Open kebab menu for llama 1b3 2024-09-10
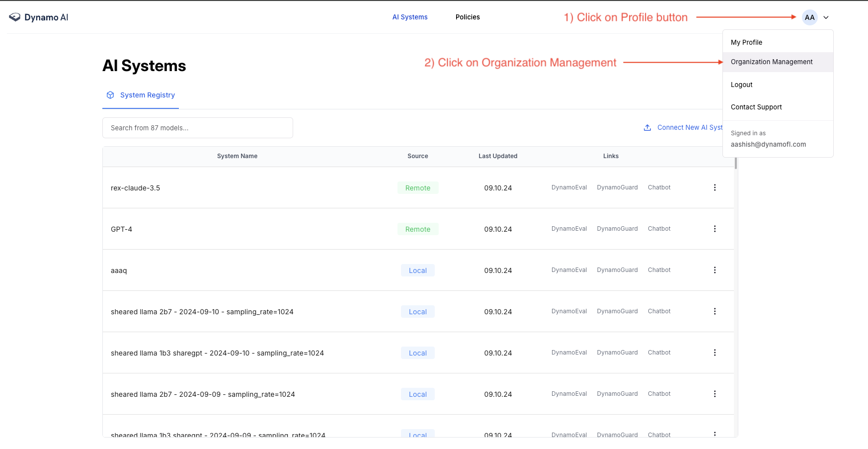The image size is (868, 449). coord(715,353)
